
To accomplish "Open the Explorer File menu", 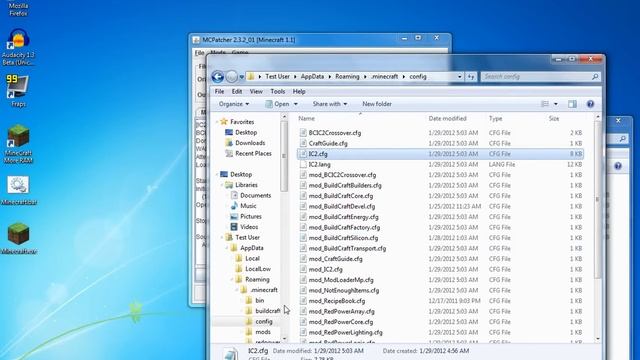I will tap(219, 91).
